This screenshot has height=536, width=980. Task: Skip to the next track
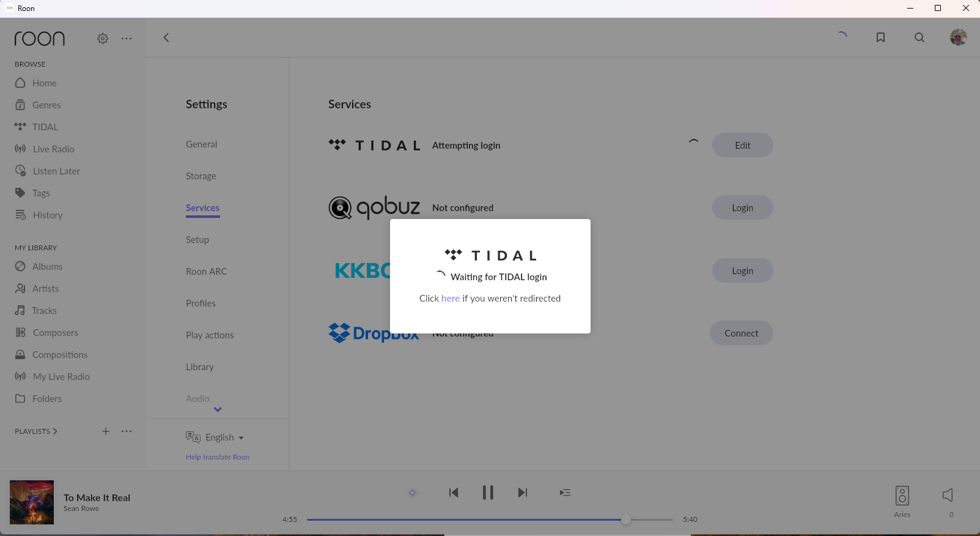click(x=522, y=493)
